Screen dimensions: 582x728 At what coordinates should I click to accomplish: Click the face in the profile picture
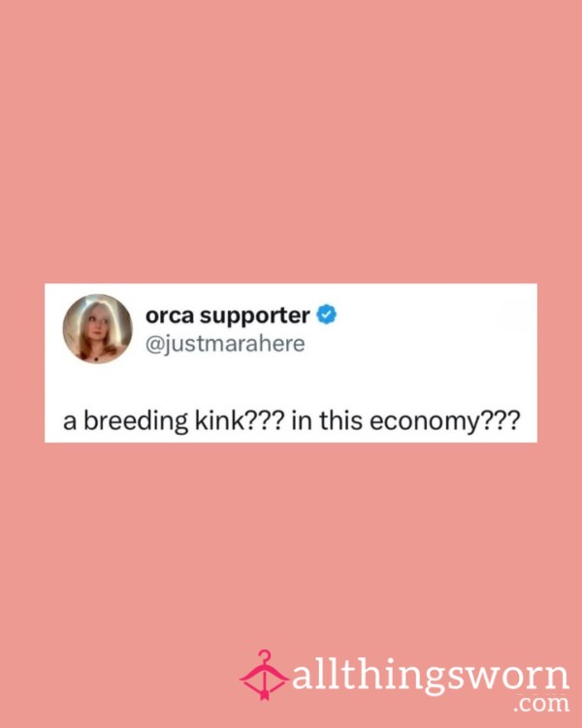pyautogui.click(x=97, y=326)
